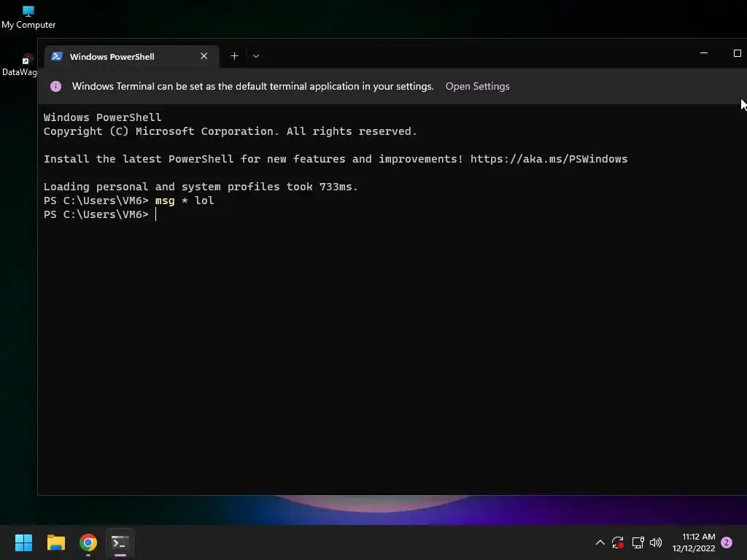Close the Windows PowerShell tab
The height and width of the screenshot is (560, 747).
tap(204, 56)
